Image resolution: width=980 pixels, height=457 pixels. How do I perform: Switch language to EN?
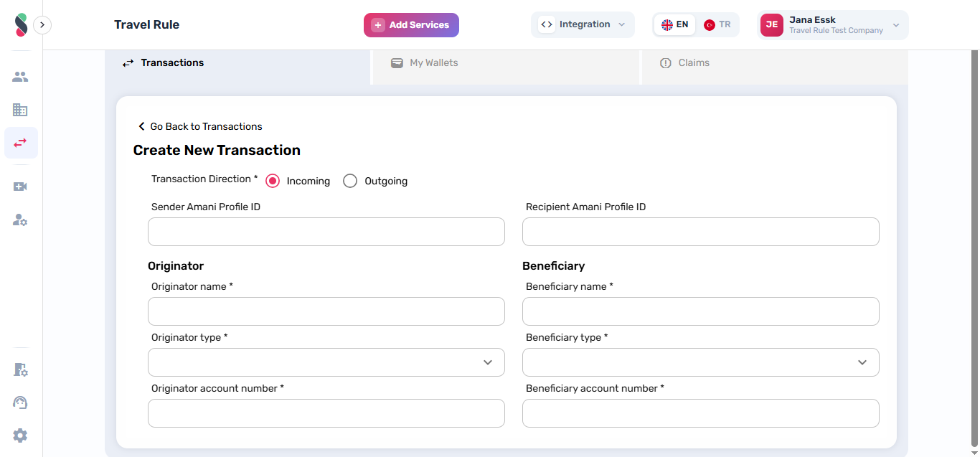point(674,24)
